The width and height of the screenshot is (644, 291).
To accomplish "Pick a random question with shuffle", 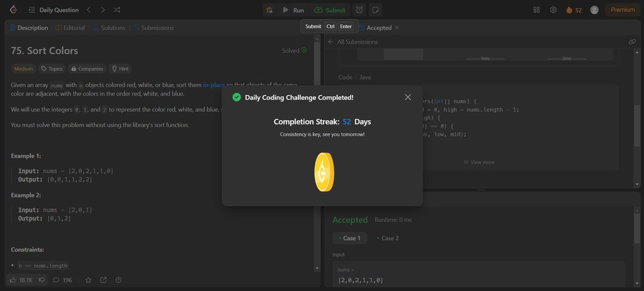I will click(116, 10).
